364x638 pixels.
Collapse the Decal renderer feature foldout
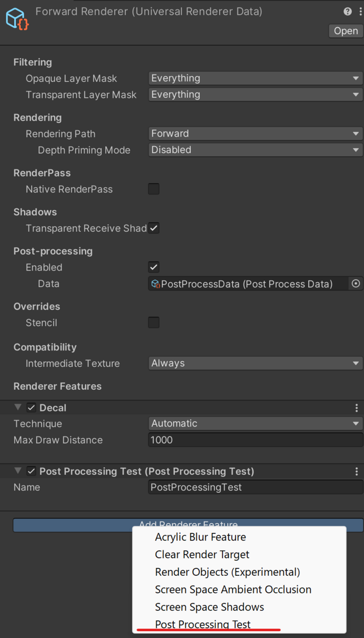(x=18, y=407)
